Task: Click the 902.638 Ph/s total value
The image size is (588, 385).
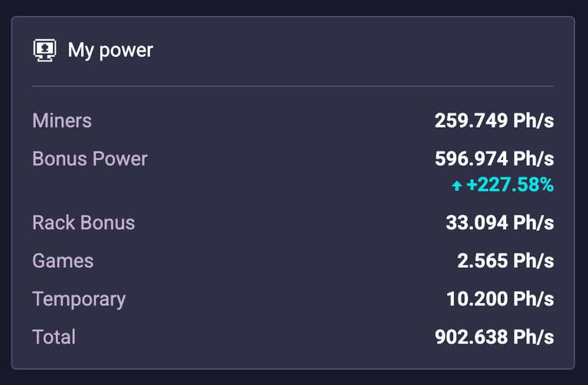Action: tap(495, 337)
